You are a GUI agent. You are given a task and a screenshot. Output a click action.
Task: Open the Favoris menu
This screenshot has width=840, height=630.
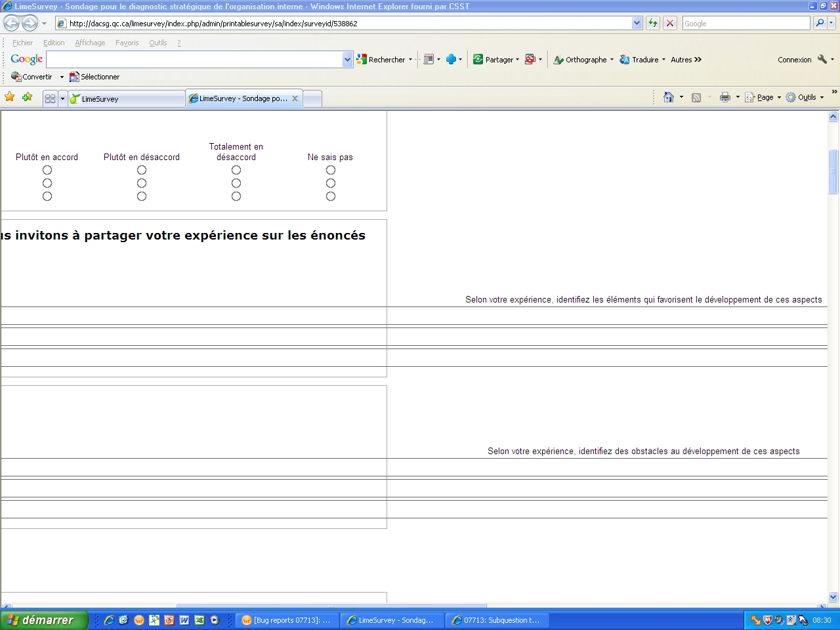[x=127, y=43]
